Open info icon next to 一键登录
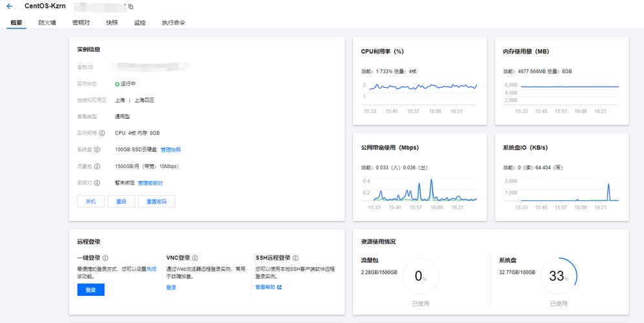This screenshot has width=644, height=323. (105, 258)
